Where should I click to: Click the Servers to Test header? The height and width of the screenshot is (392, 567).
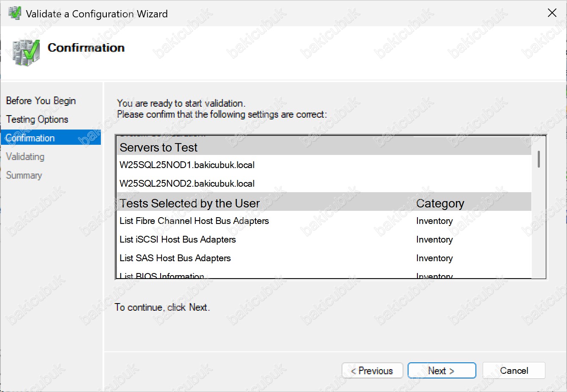tap(158, 147)
